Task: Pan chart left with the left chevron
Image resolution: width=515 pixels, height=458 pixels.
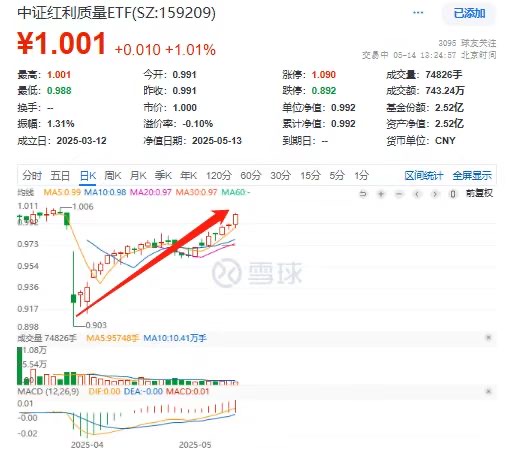Action: (x=417, y=194)
